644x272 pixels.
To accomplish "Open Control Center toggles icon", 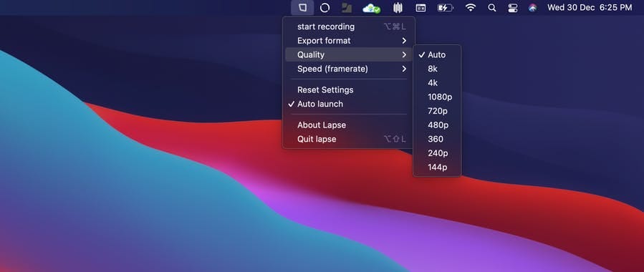I will coord(513,8).
